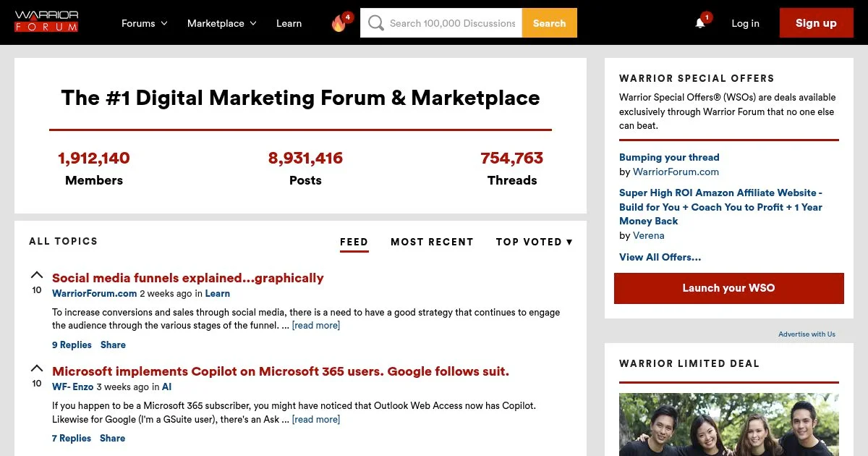Open Bumping your thread offer
Screen dimensions: 868x456
point(669,157)
